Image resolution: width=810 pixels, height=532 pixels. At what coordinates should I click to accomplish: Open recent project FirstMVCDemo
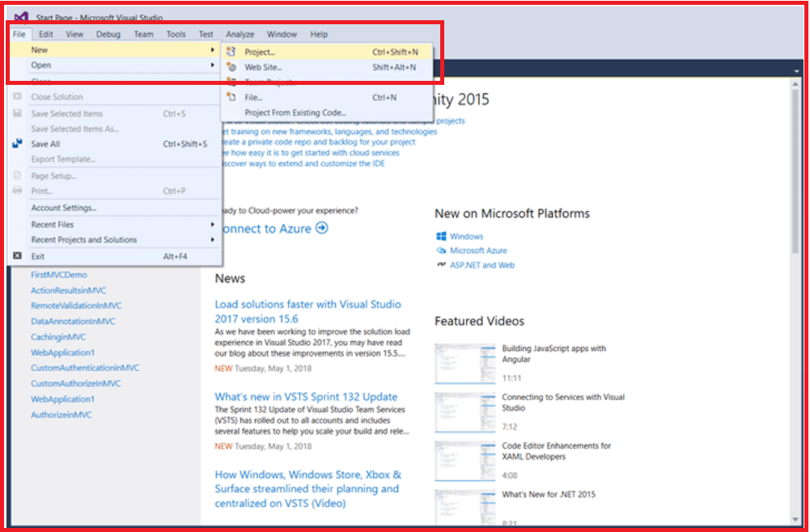click(x=59, y=275)
